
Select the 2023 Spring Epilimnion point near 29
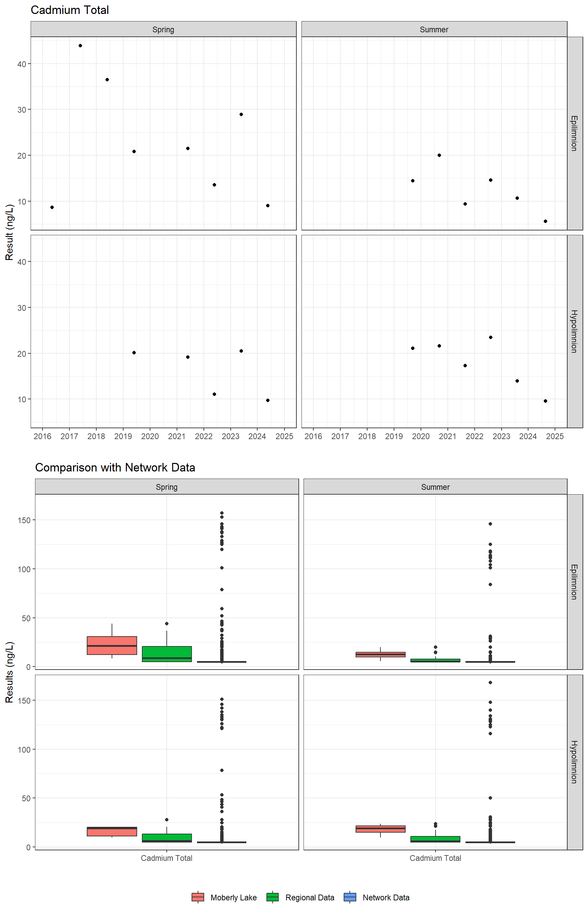pos(241,114)
